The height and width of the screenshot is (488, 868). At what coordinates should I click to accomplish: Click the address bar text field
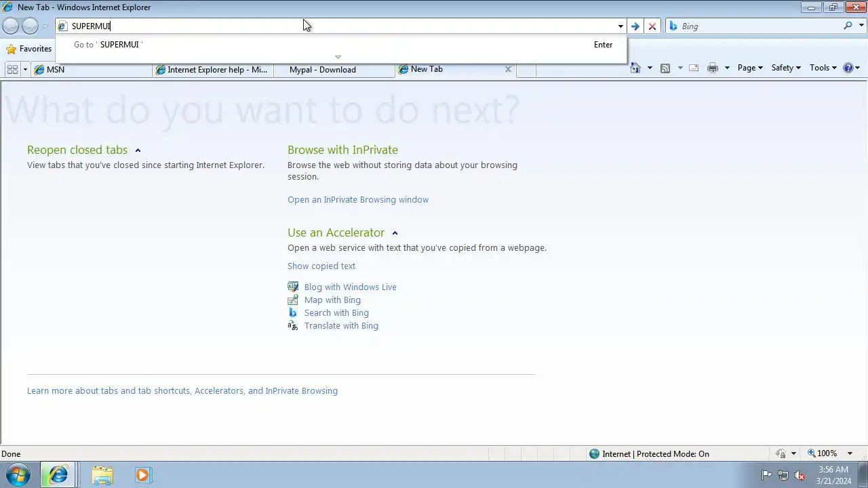click(x=336, y=26)
